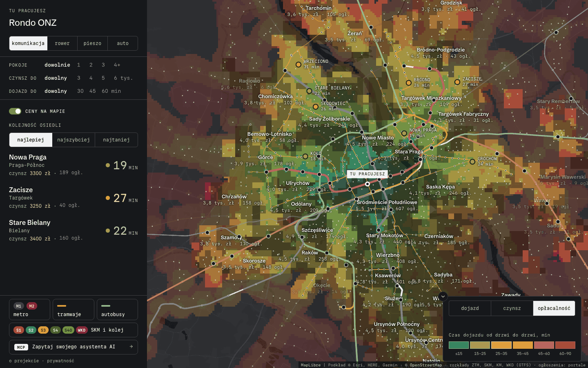The width and height of the screenshot is (588, 368).
Task: Toggle the tramwaje layer
Action: tap(73, 310)
